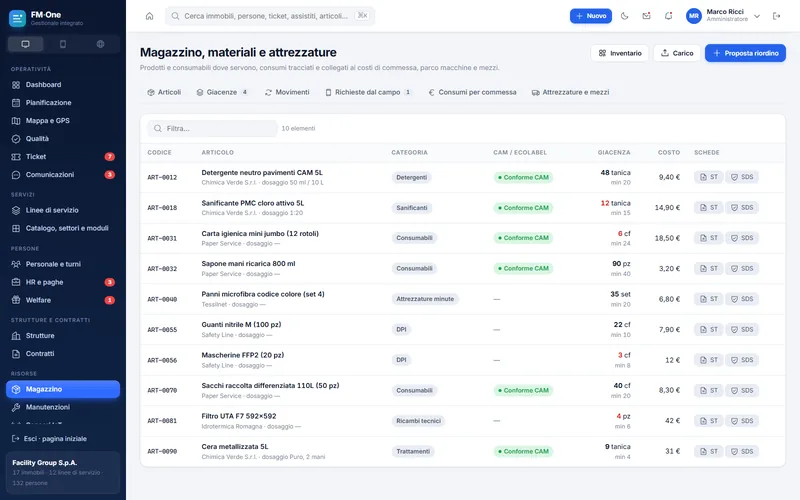The width and height of the screenshot is (800, 500).
Task: Open ST sheet for Panni microfibra
Action: pyautogui.click(x=709, y=299)
